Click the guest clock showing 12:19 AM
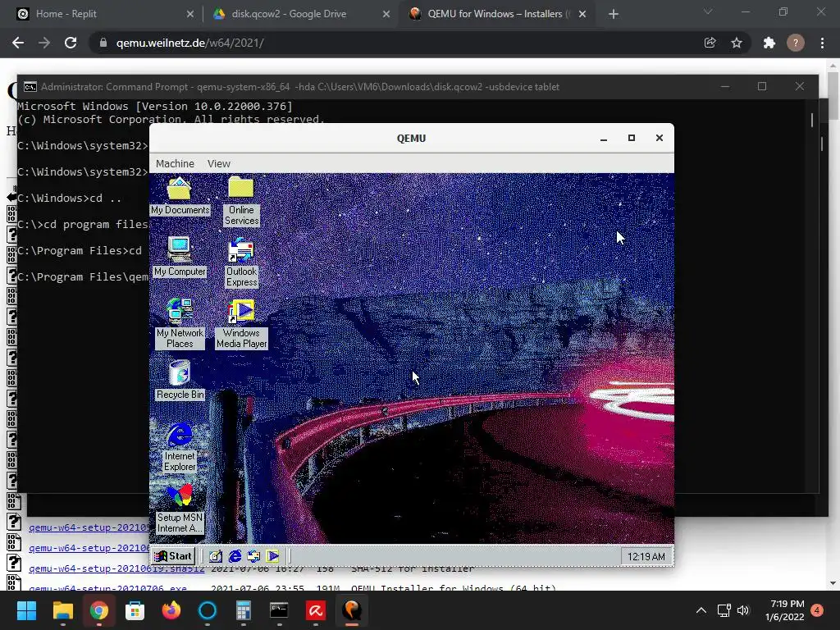The height and width of the screenshot is (630, 840). [x=646, y=557]
